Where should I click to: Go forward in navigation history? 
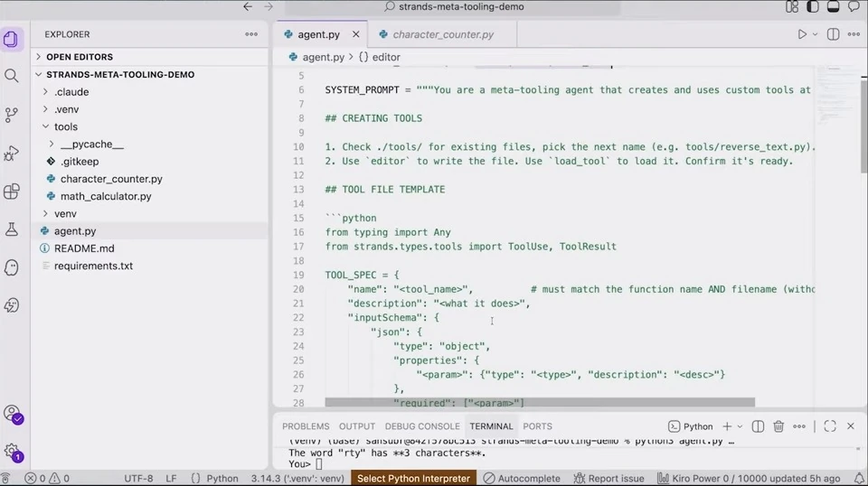click(x=269, y=6)
